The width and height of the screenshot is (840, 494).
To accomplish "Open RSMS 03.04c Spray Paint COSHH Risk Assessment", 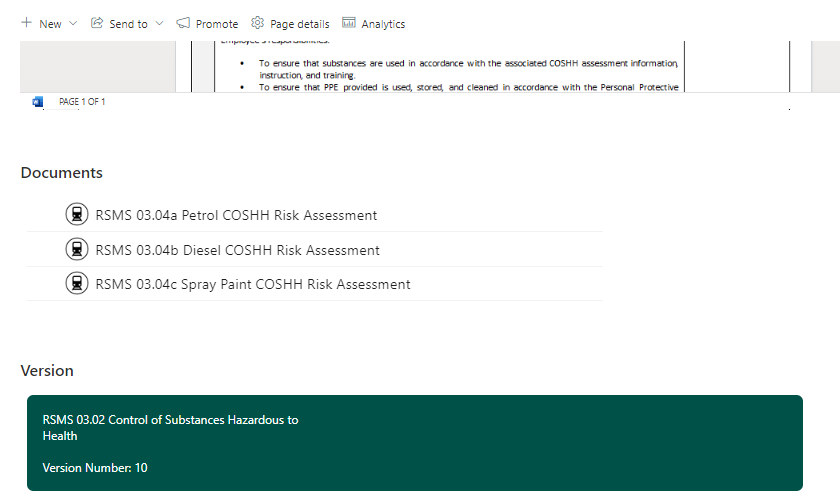I will (253, 285).
